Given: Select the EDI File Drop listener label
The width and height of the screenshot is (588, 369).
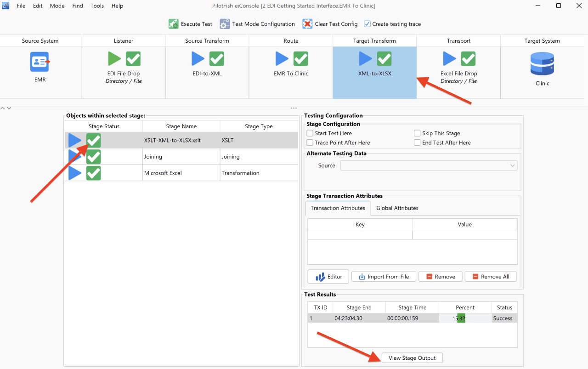Looking at the screenshot, I should (x=124, y=74).
